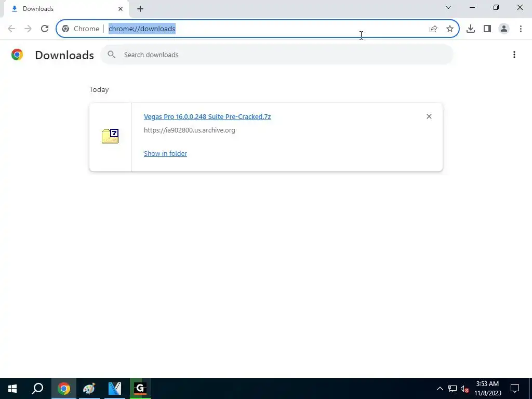Open the Paint palette taskbar app
The image size is (532, 399).
(x=89, y=389)
